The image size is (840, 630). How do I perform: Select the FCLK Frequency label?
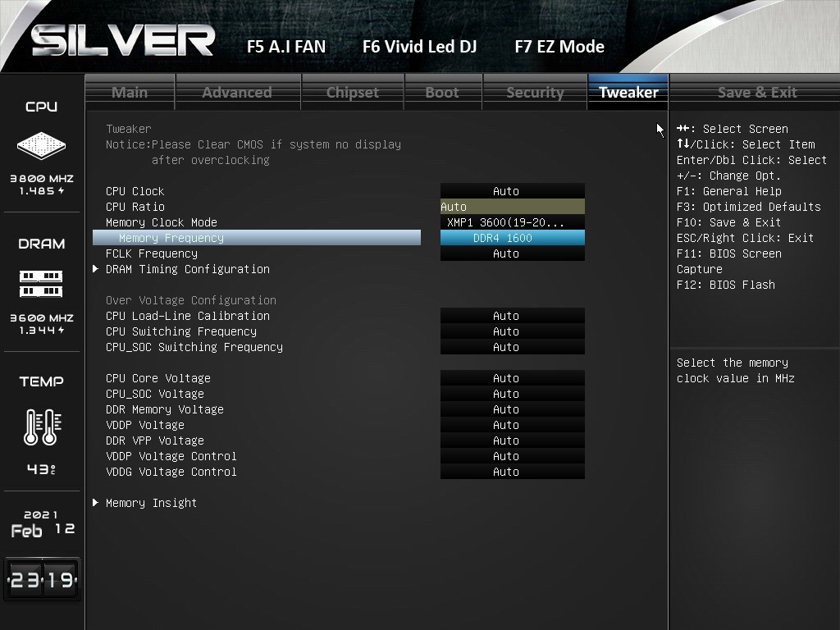[152, 253]
